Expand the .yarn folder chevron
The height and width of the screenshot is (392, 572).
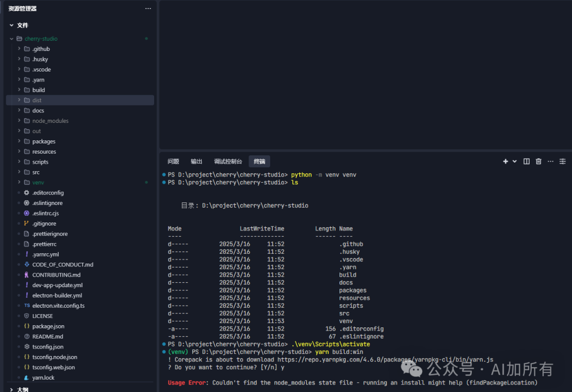19,79
